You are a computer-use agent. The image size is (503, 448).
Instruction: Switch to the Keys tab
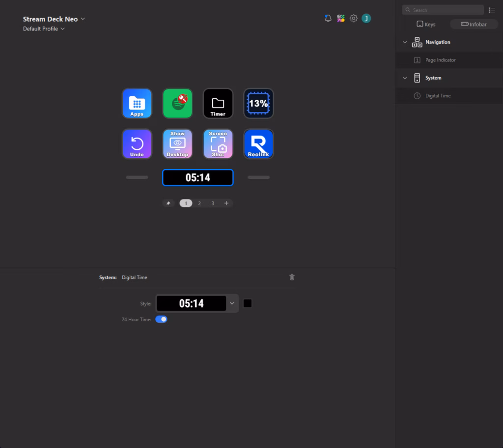coord(425,24)
